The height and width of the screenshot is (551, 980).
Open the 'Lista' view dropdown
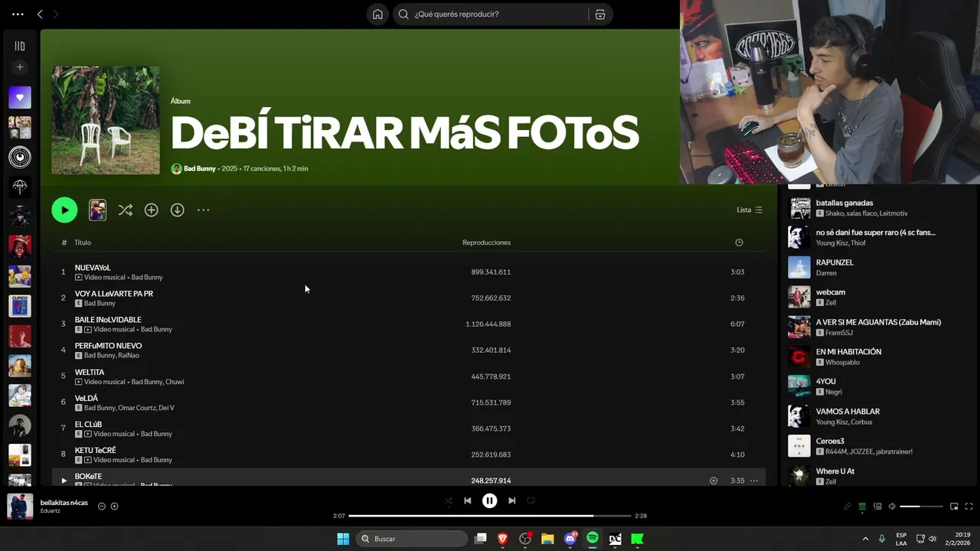point(750,210)
